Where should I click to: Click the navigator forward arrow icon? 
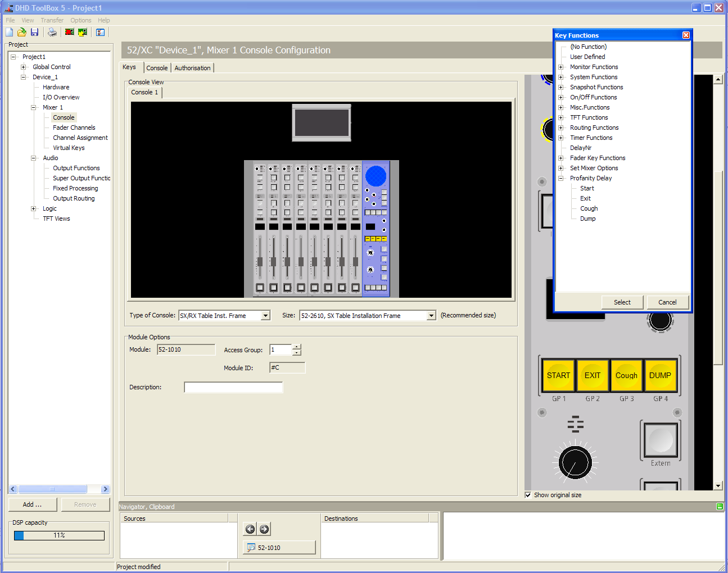pyautogui.click(x=264, y=529)
